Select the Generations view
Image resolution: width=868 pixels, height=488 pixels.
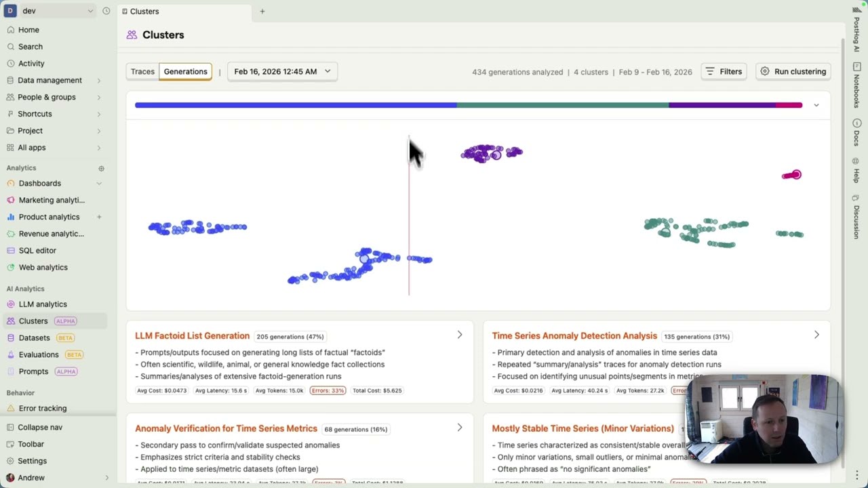click(185, 71)
